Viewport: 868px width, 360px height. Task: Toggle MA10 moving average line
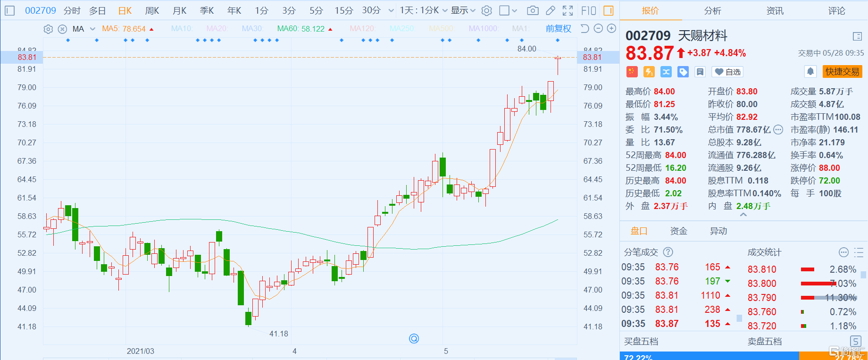point(182,29)
